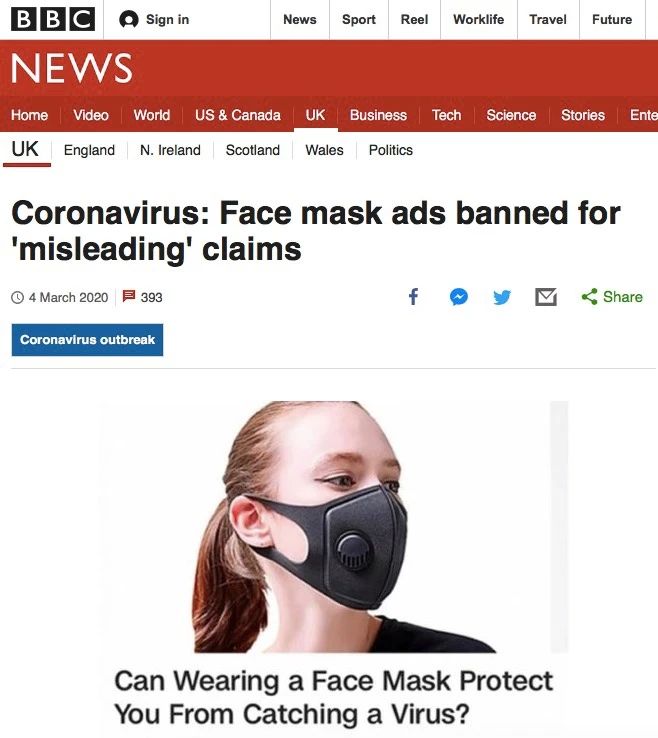The width and height of the screenshot is (658, 738).
Task: Click the Sign in account icon
Action: point(128,19)
